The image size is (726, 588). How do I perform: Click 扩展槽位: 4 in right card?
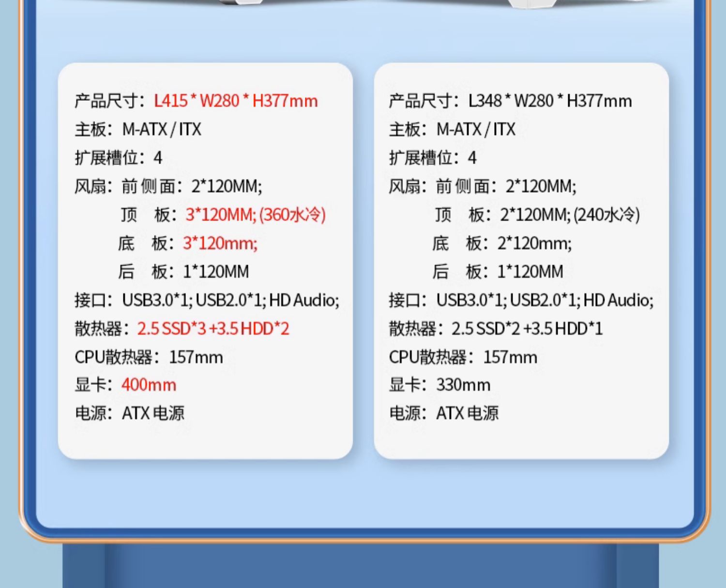pyautogui.click(x=433, y=158)
